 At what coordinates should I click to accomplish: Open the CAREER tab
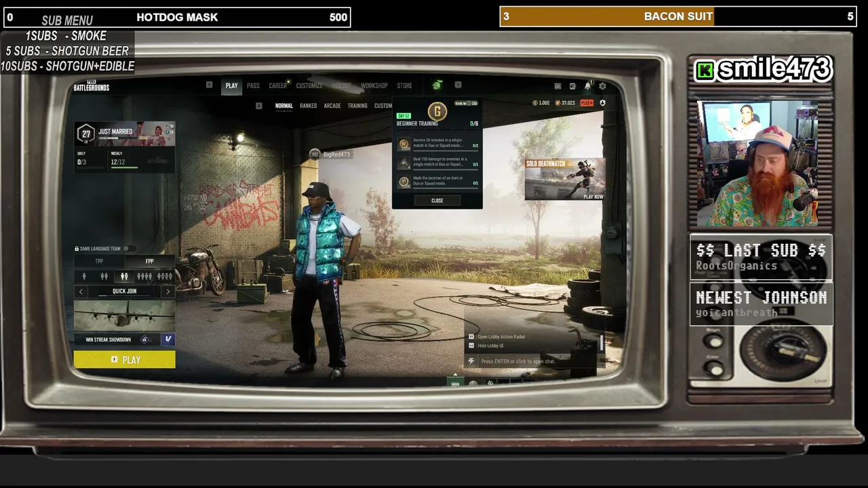click(278, 86)
